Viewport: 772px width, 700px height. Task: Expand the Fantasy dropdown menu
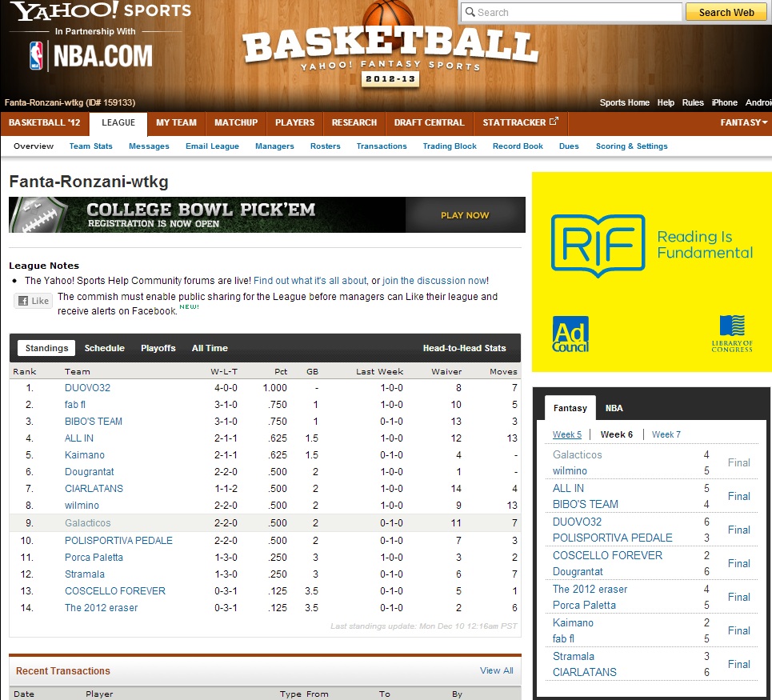tap(743, 122)
